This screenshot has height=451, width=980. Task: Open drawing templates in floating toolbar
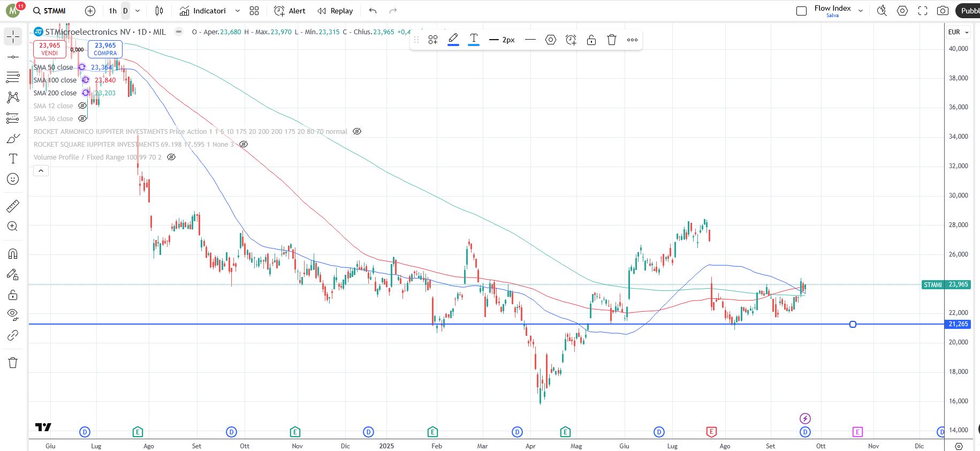click(x=433, y=40)
